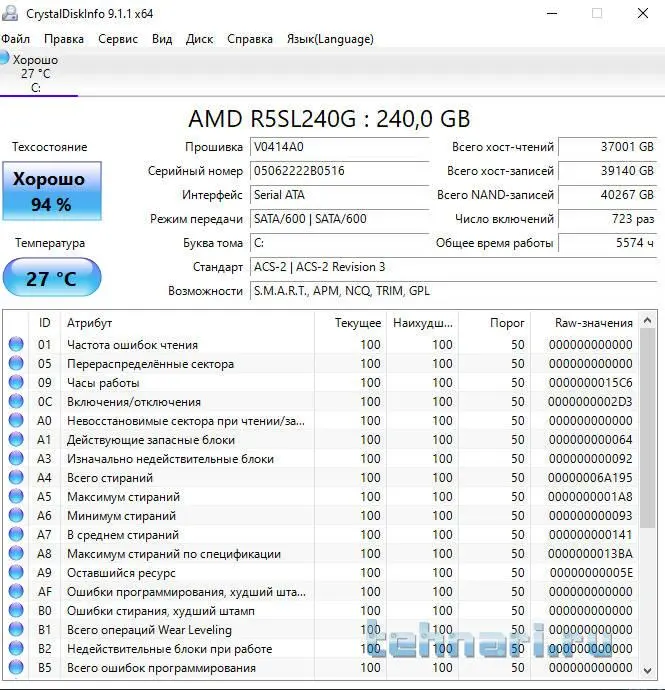665x690 pixels.
Task: Close the CrystalDiskInfo window
Action: [643, 13]
